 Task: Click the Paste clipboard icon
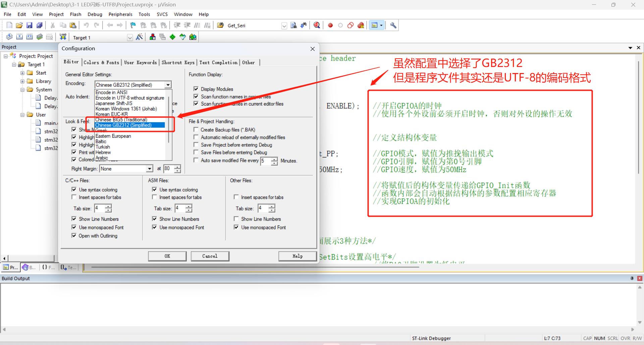73,25
